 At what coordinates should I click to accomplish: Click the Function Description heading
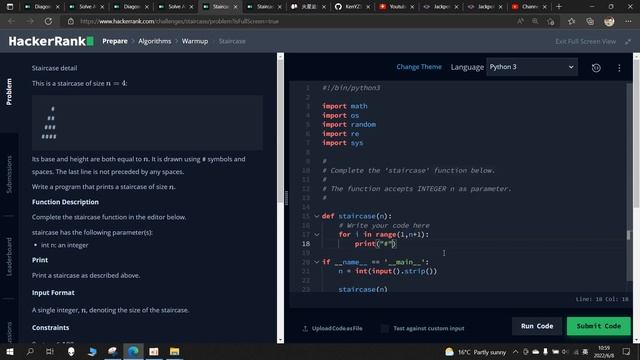click(65, 202)
